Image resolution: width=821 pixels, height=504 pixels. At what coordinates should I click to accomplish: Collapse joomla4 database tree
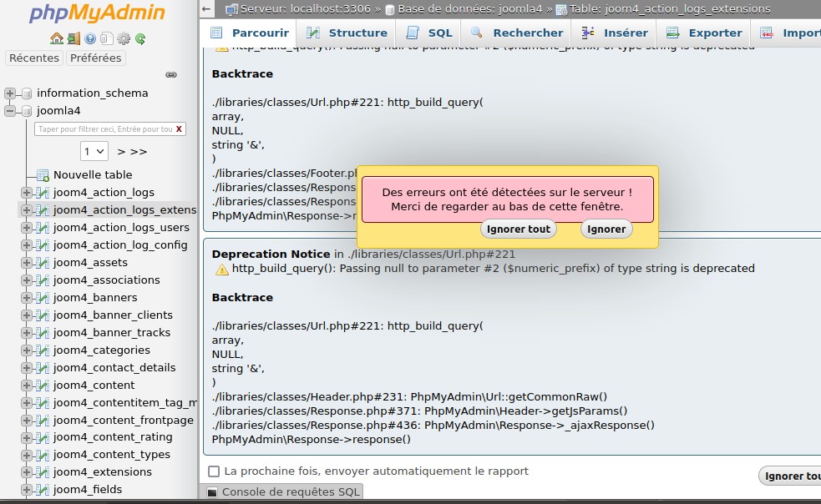point(9,111)
